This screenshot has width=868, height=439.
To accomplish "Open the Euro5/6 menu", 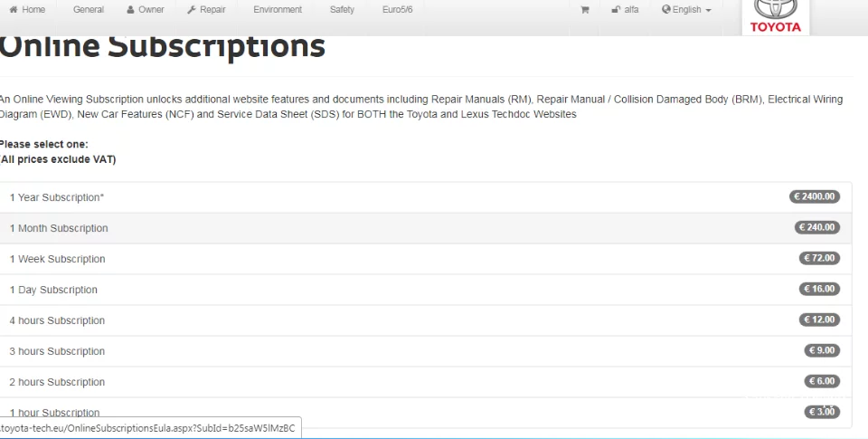I will coord(398,9).
